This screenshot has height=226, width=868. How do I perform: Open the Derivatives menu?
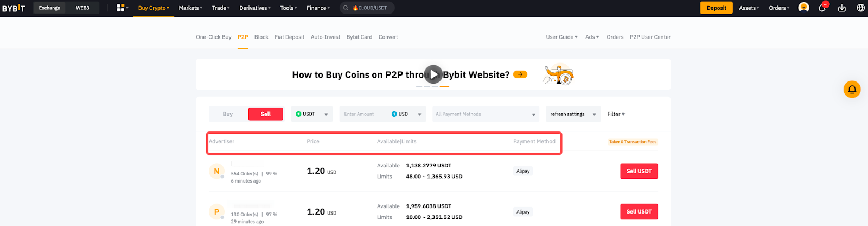pyautogui.click(x=255, y=8)
